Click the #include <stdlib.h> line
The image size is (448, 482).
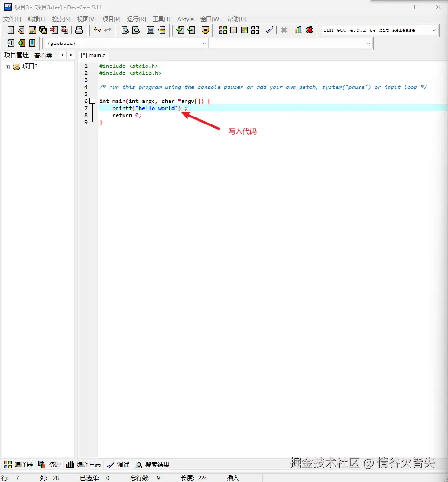click(x=130, y=73)
